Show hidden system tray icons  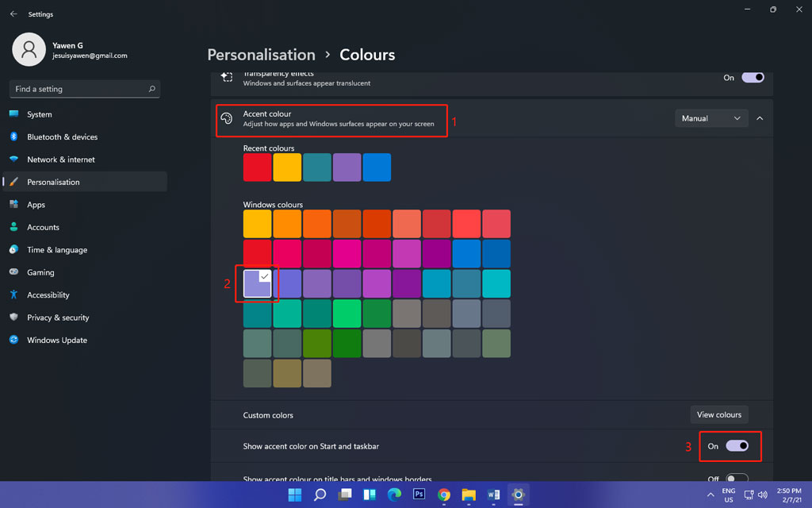click(710, 494)
